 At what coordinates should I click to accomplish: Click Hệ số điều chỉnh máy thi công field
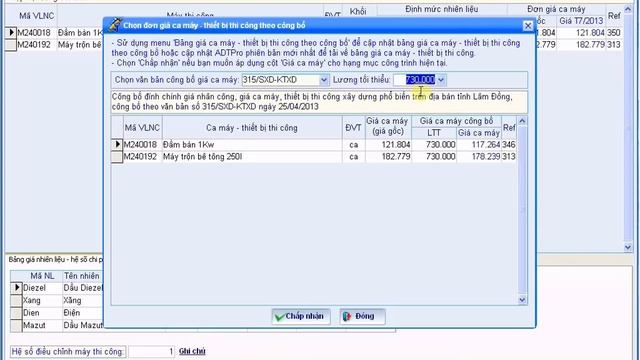151,351
